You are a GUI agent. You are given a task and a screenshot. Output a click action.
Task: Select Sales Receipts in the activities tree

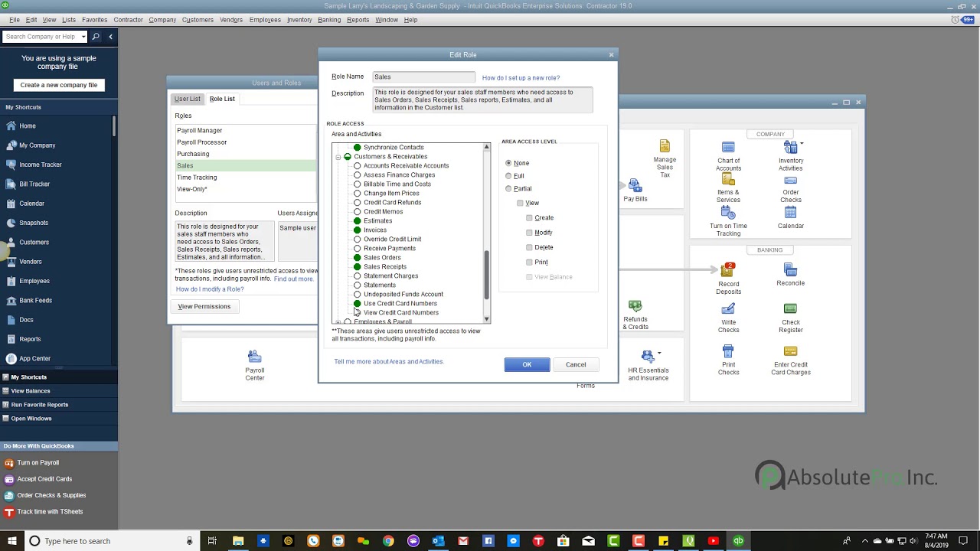(384, 267)
